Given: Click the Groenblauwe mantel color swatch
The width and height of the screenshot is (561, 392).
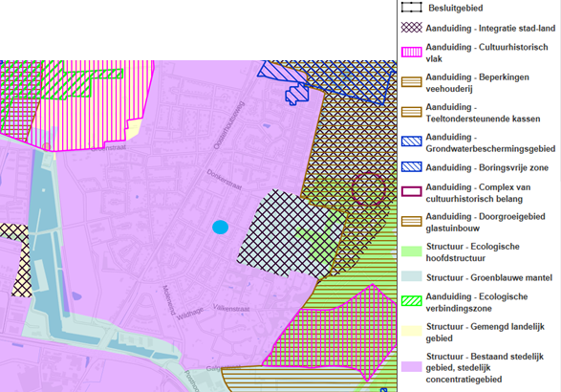Looking at the screenshot, I should pyautogui.click(x=412, y=276).
